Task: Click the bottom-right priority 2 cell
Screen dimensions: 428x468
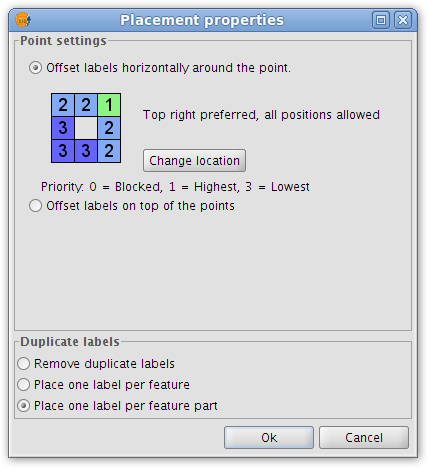Action: [x=109, y=151]
